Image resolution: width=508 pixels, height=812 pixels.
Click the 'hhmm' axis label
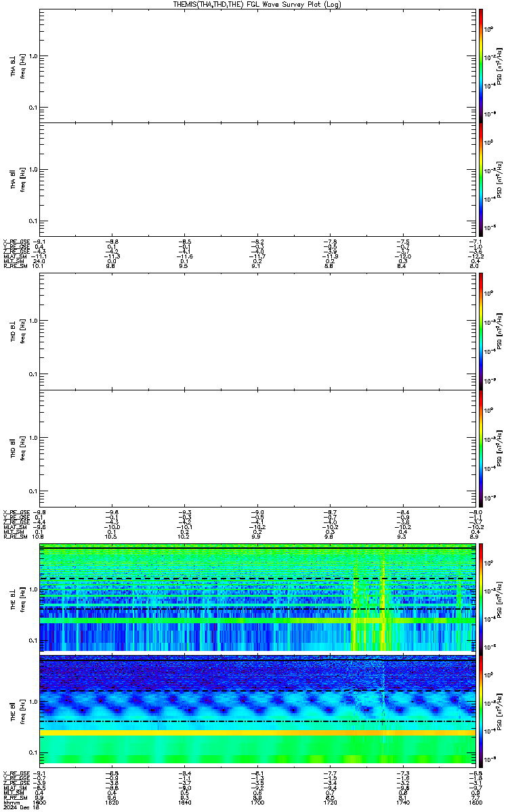tap(11, 803)
